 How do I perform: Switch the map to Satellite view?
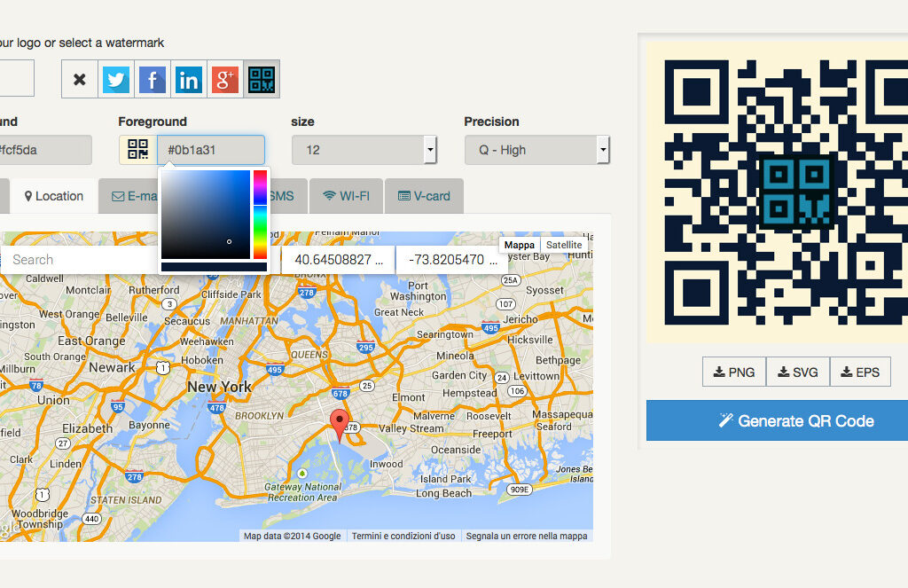coord(564,245)
